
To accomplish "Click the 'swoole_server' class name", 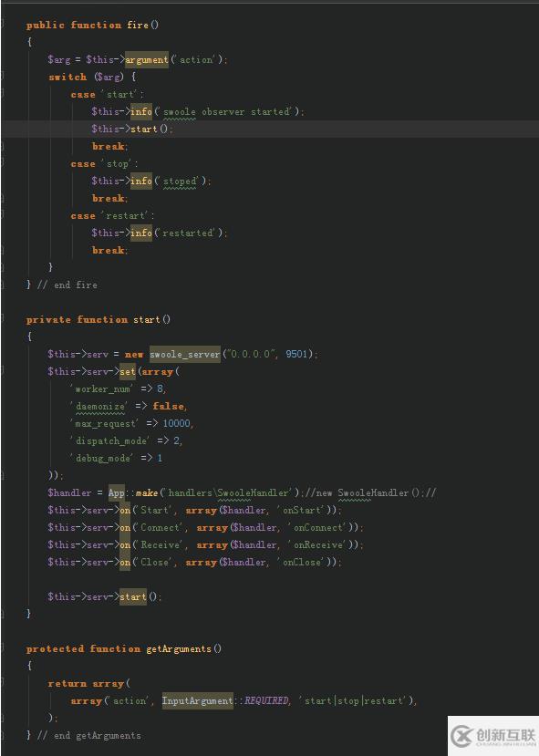I will point(184,355).
